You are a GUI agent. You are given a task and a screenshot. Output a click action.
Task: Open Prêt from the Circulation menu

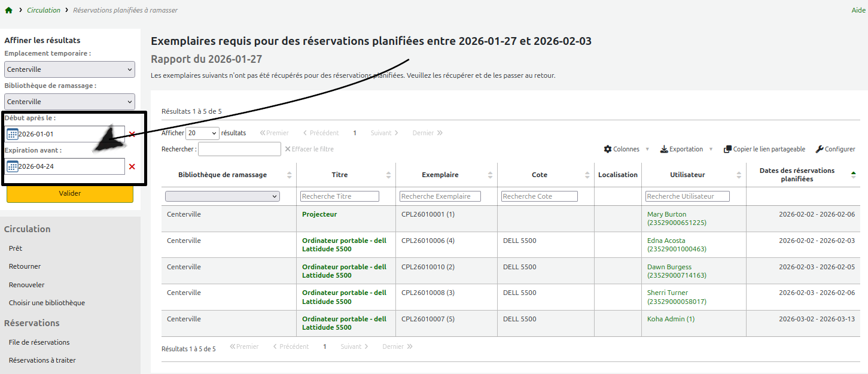pyautogui.click(x=14, y=248)
